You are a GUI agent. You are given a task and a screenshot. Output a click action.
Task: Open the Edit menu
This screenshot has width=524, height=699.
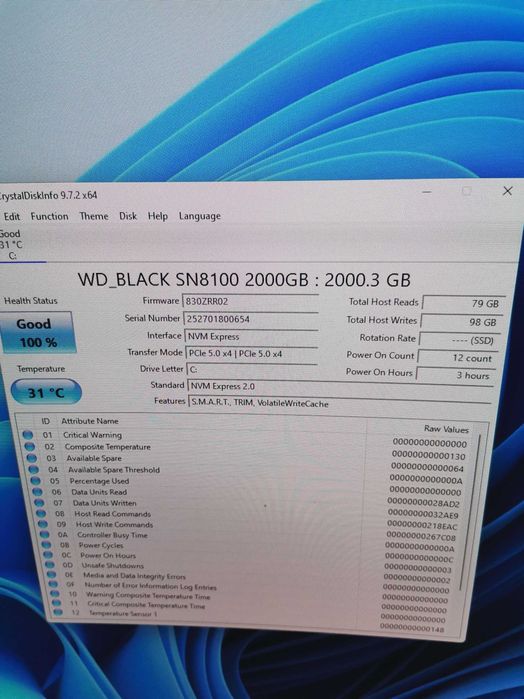[12, 217]
